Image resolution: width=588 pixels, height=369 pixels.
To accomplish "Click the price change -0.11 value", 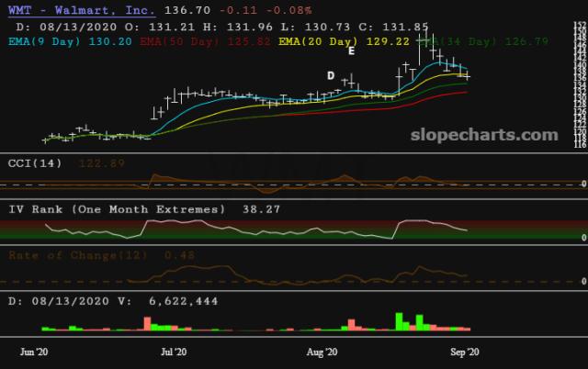I will click(238, 10).
